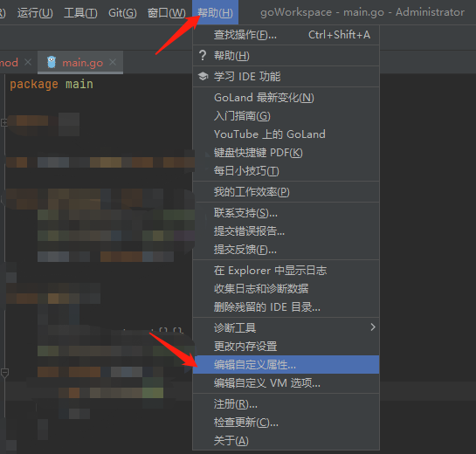Click the fold marker near the import block
476x454 pixels.
(x=4, y=123)
